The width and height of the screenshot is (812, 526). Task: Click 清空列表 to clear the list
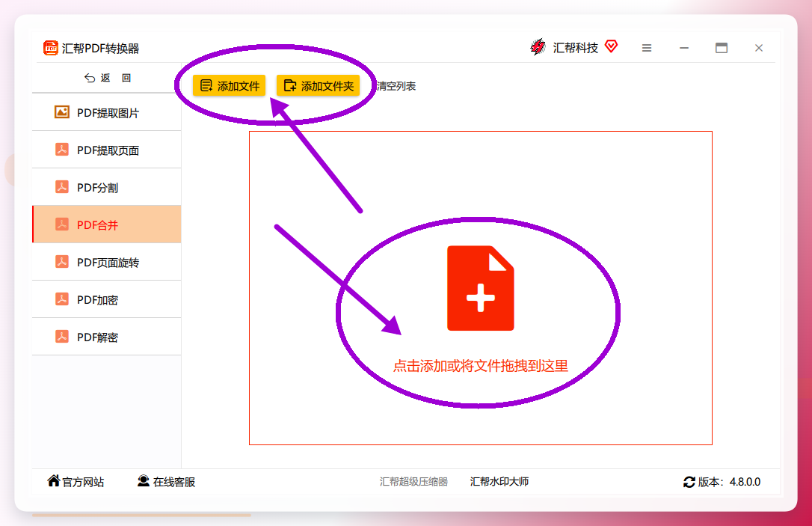point(396,86)
